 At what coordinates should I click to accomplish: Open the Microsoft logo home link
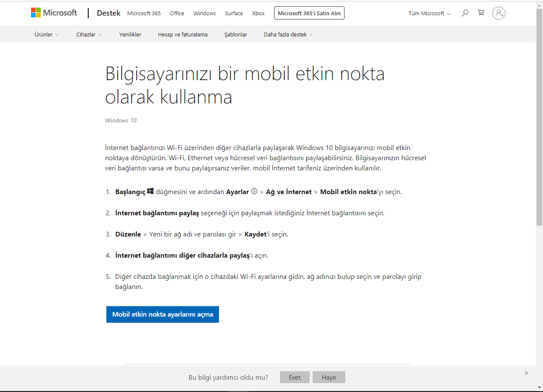click(54, 13)
